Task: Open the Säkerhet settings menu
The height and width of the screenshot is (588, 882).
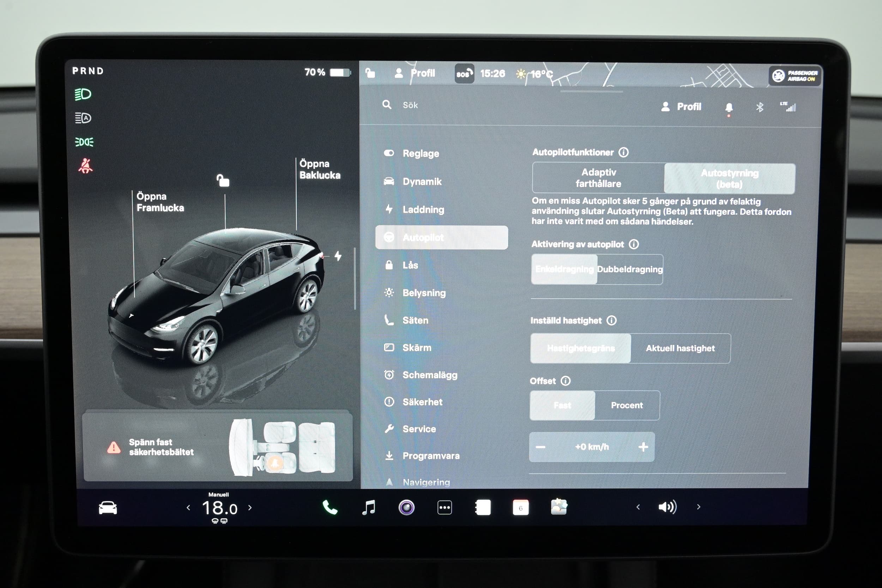Action: click(442, 402)
